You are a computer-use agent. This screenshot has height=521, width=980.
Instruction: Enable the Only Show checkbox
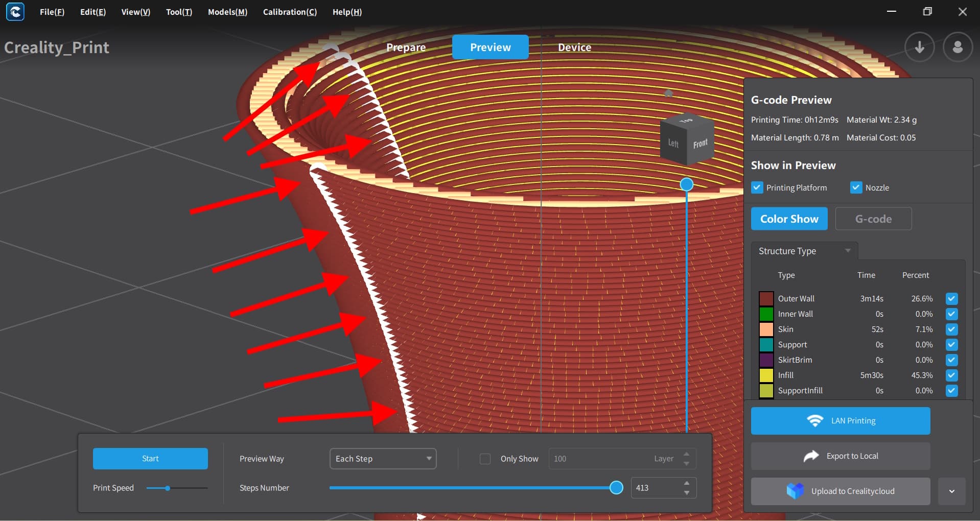click(485, 459)
